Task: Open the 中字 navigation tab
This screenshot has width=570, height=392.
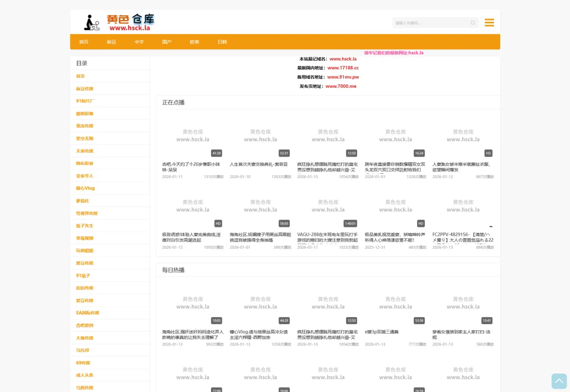Action: 139,42
